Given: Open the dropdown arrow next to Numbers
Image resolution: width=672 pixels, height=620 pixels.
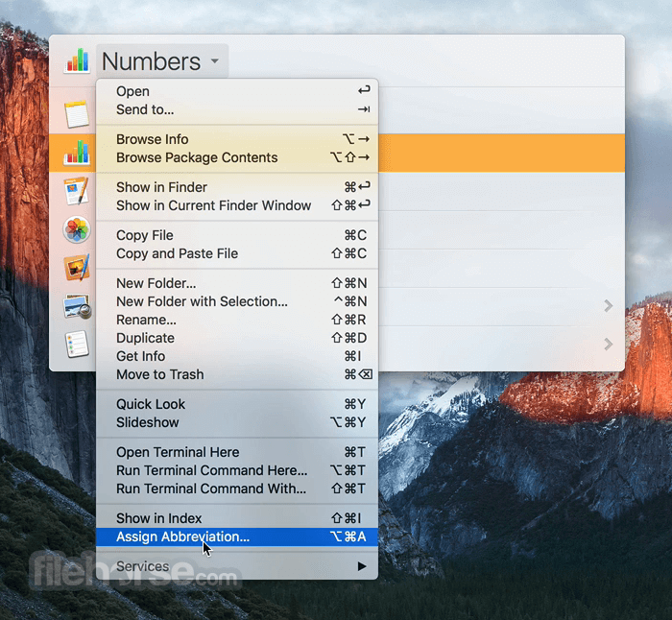Looking at the screenshot, I should click(x=215, y=60).
